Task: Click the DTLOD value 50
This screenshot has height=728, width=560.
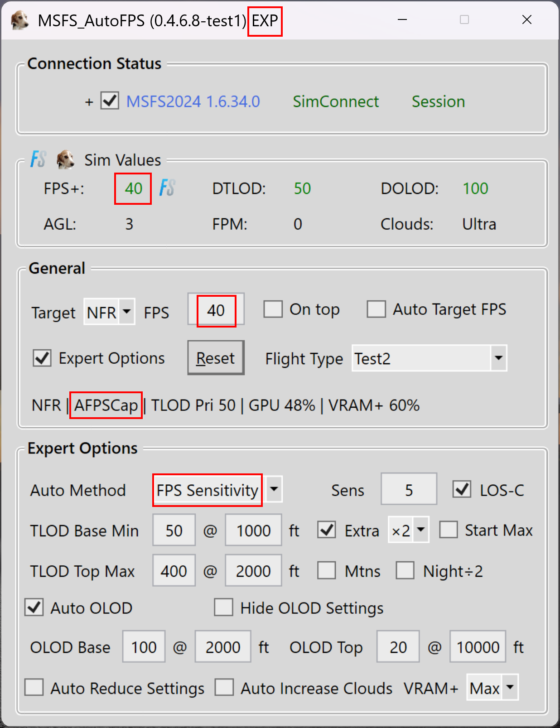Action: pyautogui.click(x=302, y=188)
